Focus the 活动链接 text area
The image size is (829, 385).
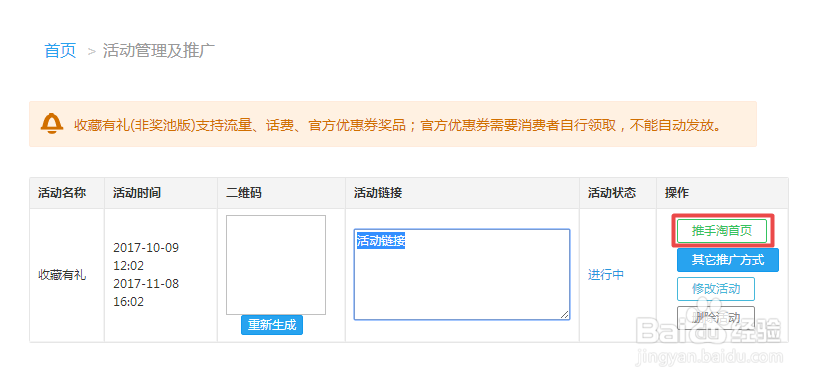462,274
